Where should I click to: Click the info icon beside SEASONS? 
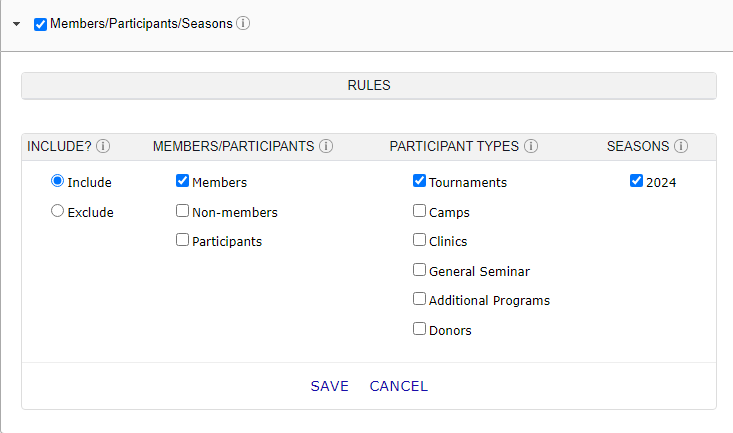click(681, 146)
